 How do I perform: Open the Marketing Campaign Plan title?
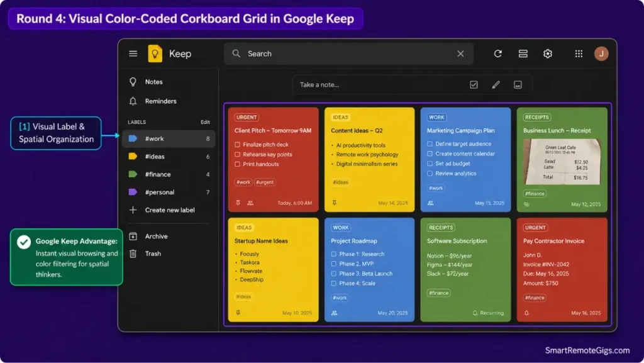pos(461,131)
